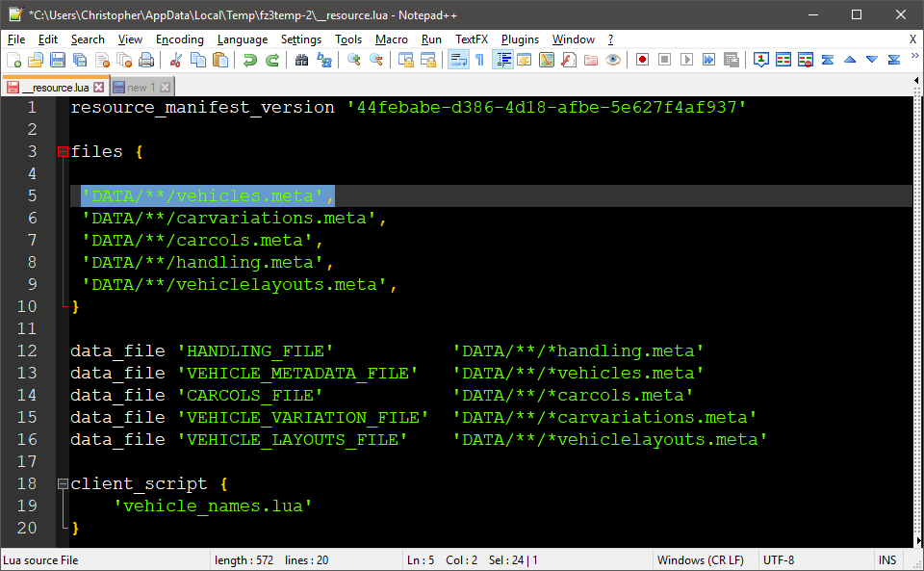Viewport: 924px width, 571px height.
Task: Click the Open file folder icon
Action: (x=36, y=60)
